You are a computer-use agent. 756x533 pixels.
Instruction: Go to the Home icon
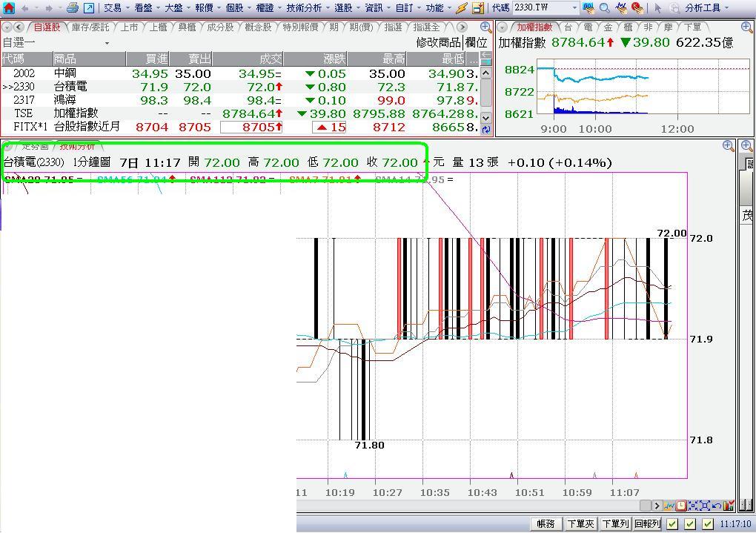click(8, 7)
